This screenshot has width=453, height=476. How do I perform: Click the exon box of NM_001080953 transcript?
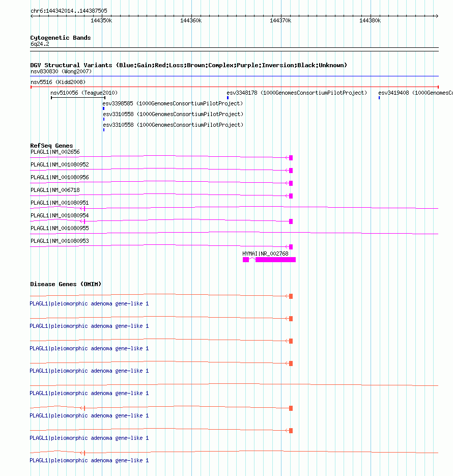click(x=291, y=247)
